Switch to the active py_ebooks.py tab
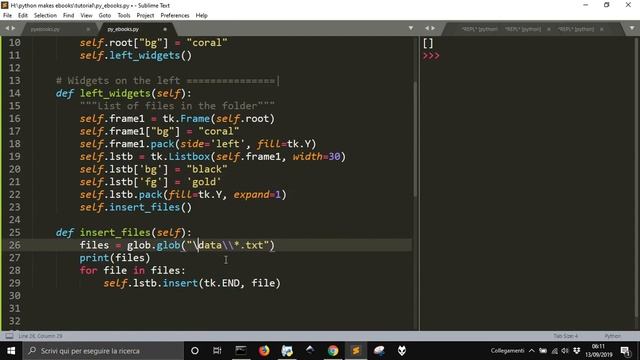 (123, 29)
